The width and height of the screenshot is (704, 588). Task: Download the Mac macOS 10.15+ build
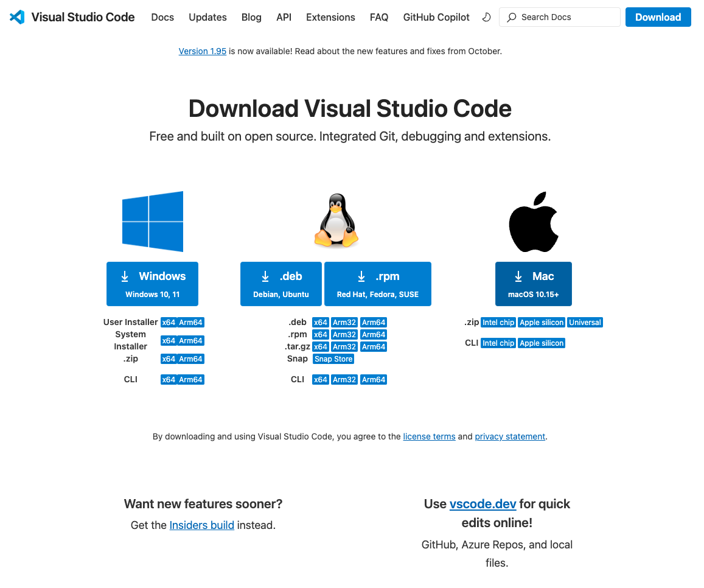(x=534, y=284)
